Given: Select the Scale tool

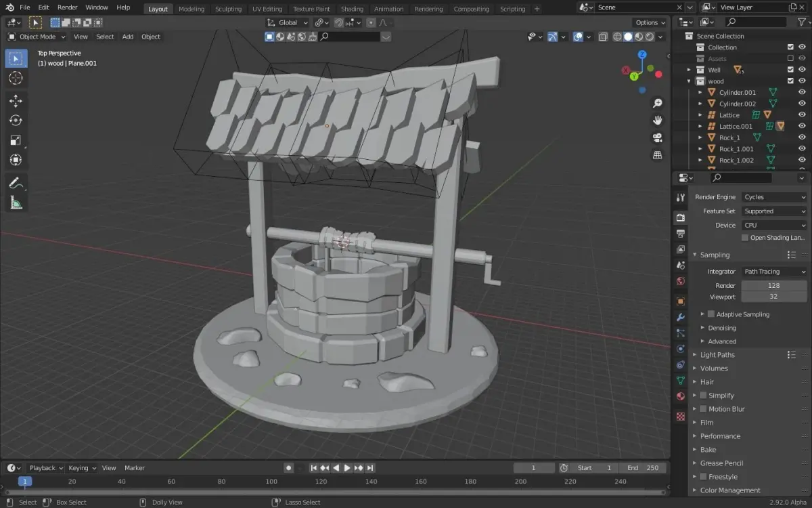Looking at the screenshot, I should 16,140.
